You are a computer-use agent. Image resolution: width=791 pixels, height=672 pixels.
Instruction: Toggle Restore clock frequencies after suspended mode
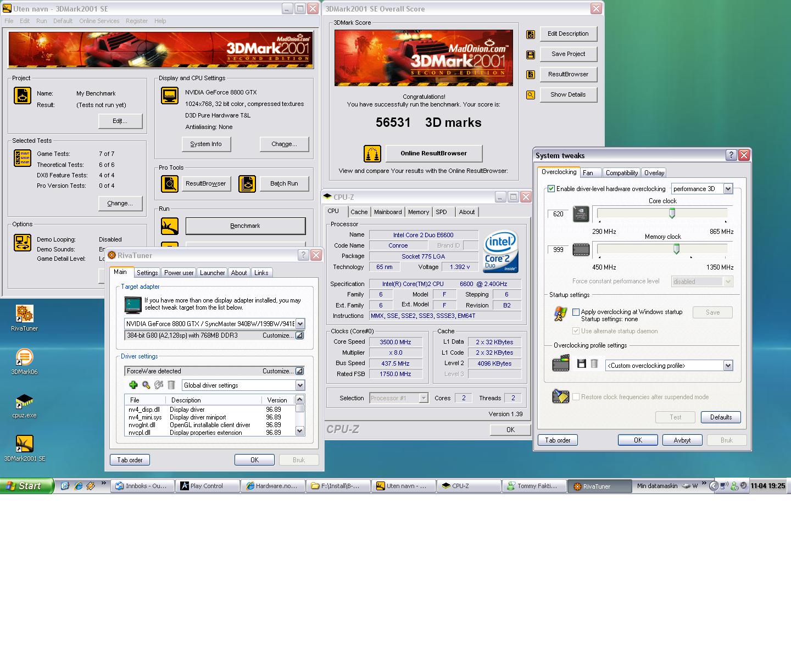coord(576,397)
